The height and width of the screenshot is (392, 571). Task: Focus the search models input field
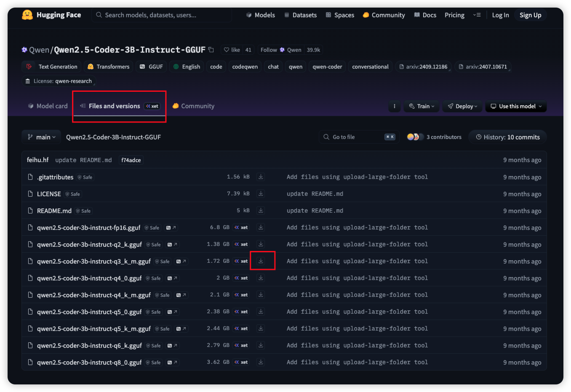162,15
